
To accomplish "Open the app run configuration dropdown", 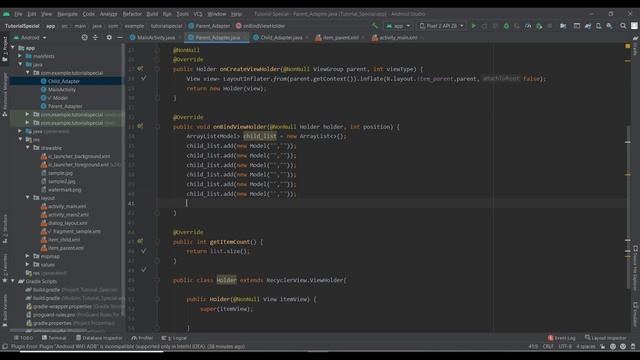I will (398, 26).
